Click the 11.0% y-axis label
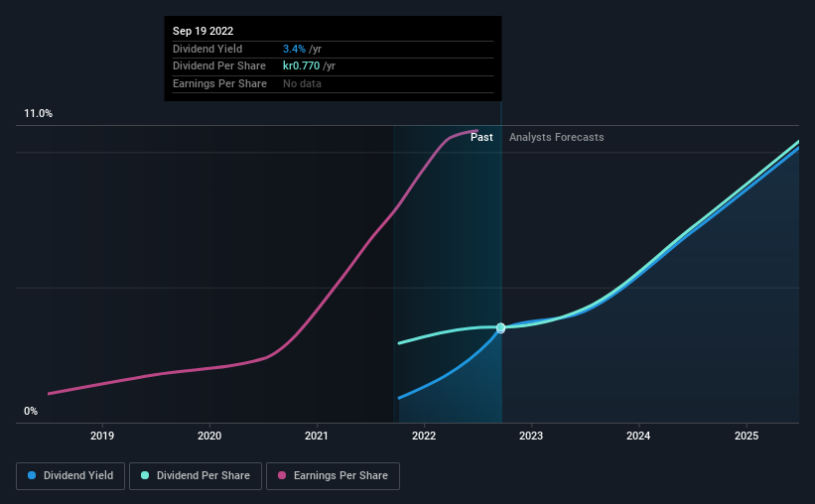Screen dimensions: 815x504 coord(39,114)
